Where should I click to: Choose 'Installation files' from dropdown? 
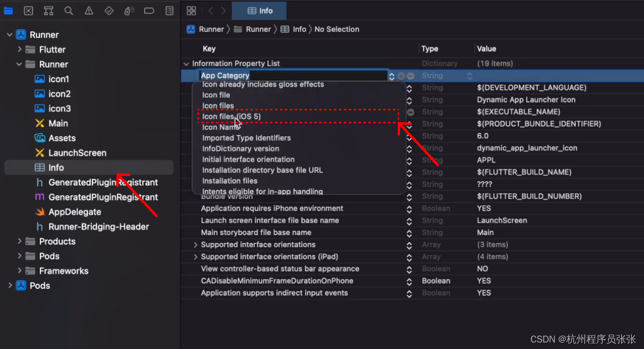(x=229, y=181)
